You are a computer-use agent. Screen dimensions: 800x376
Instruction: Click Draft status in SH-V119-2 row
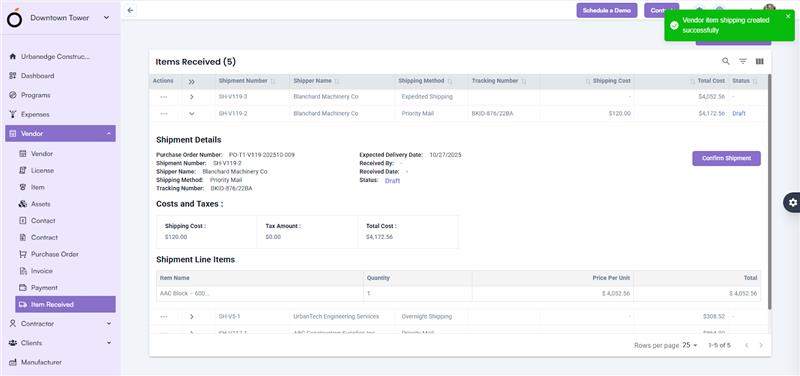click(x=739, y=114)
